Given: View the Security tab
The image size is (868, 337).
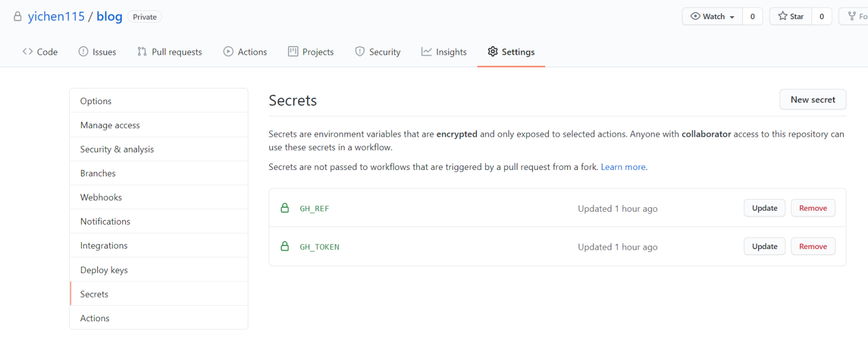Looking at the screenshot, I should 378,52.
